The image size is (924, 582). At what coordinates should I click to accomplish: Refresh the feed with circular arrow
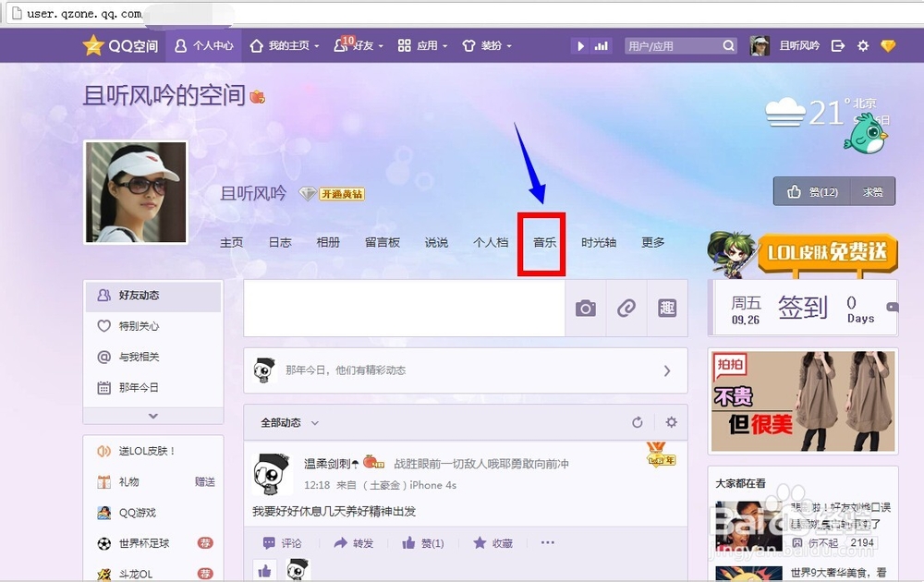pos(637,422)
